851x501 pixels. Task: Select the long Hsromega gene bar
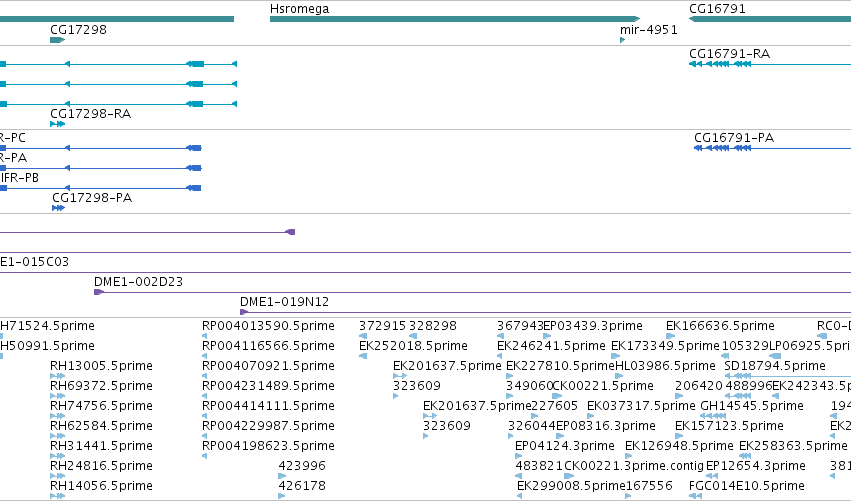pyautogui.click(x=455, y=19)
